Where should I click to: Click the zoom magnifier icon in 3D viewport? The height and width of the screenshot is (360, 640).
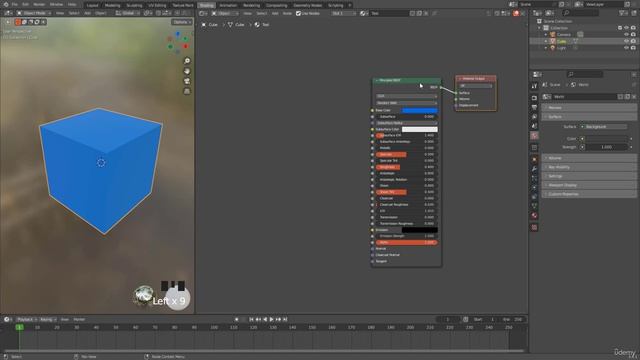[187, 61]
